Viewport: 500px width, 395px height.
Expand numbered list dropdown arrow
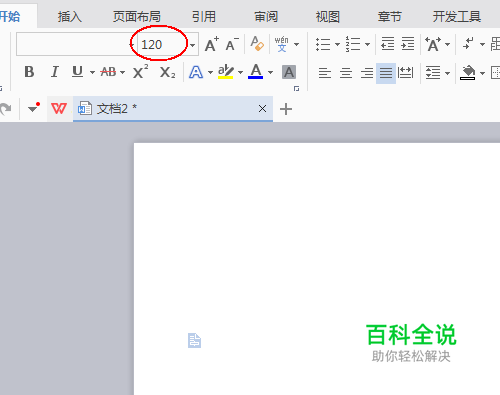[367, 44]
